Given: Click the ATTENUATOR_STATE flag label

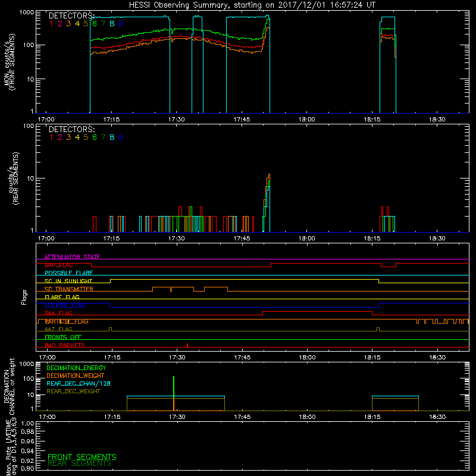Looking at the screenshot, I should 72,257.
